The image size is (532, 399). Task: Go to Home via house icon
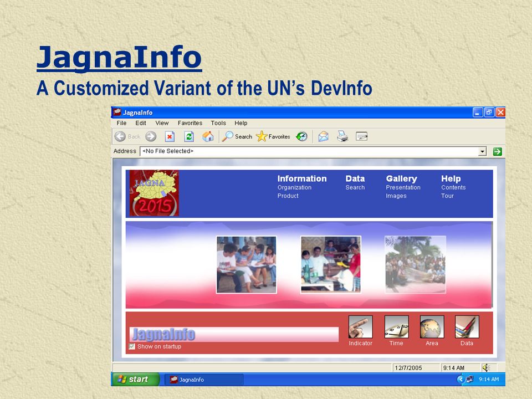pos(208,136)
